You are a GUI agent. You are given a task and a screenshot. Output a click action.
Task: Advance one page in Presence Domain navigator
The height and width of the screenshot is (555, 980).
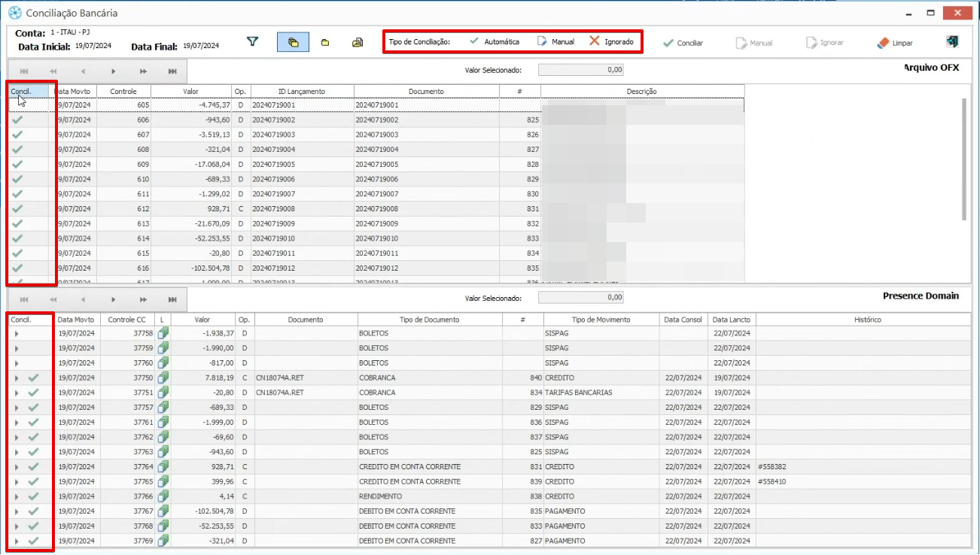[143, 299]
